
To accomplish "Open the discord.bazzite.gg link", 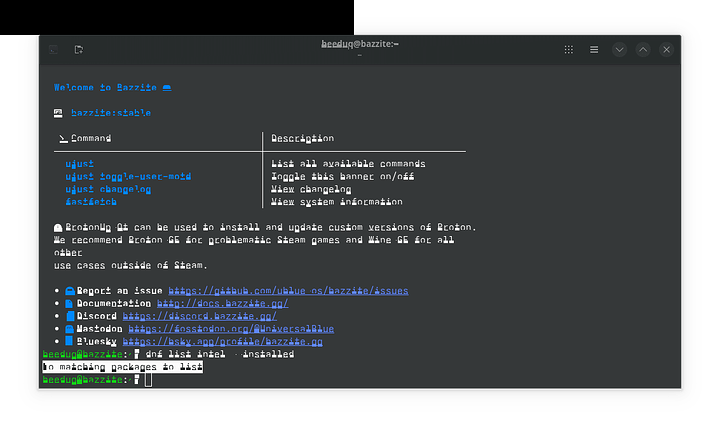I will tap(200, 316).
